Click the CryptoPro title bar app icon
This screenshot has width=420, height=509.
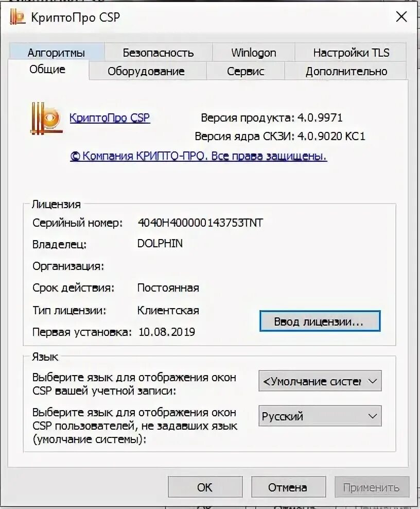[x=17, y=17]
